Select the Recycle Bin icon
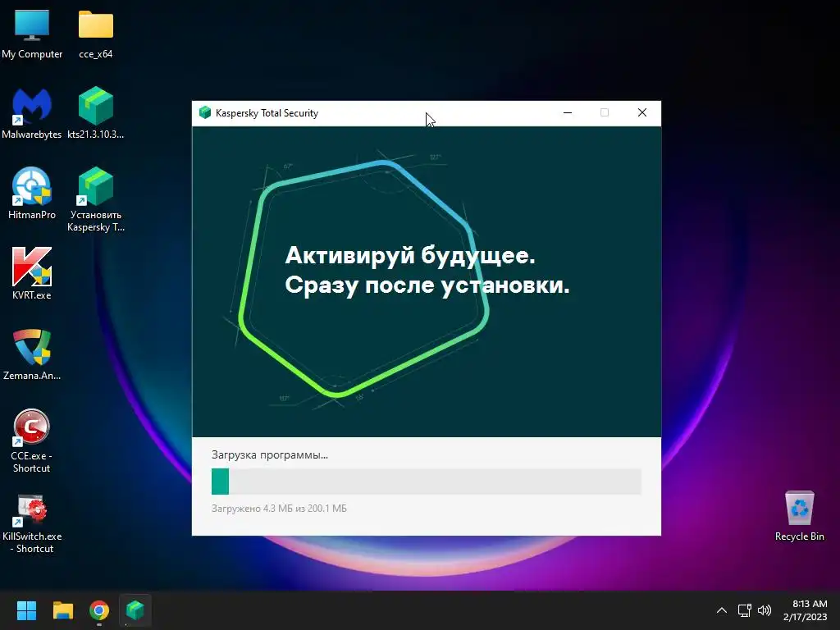Screen dimensions: 840x630 799,515
